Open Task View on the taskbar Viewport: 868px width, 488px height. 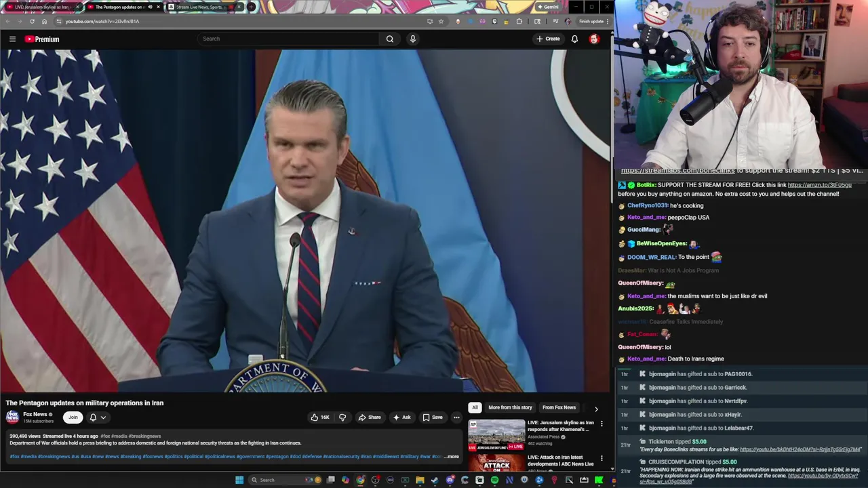[330, 480]
